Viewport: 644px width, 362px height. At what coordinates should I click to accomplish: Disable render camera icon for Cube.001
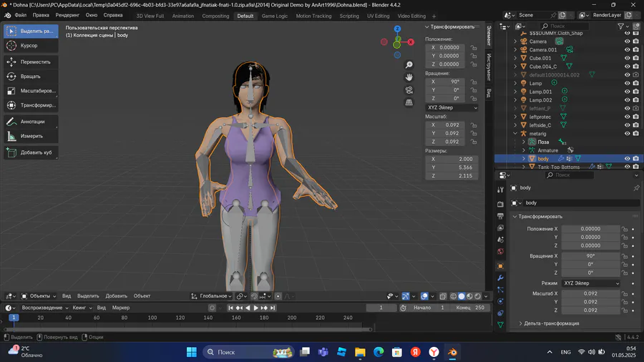click(636, 58)
